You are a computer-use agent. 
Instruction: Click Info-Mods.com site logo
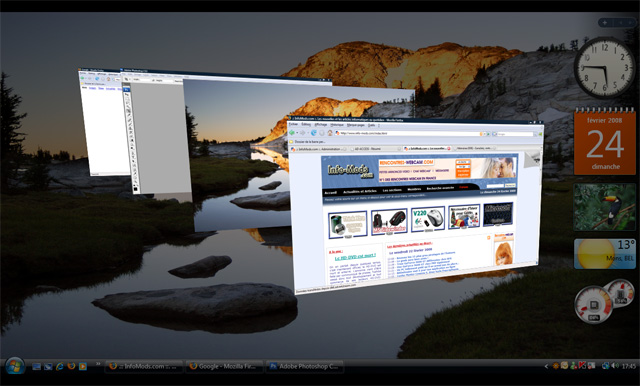(x=351, y=172)
